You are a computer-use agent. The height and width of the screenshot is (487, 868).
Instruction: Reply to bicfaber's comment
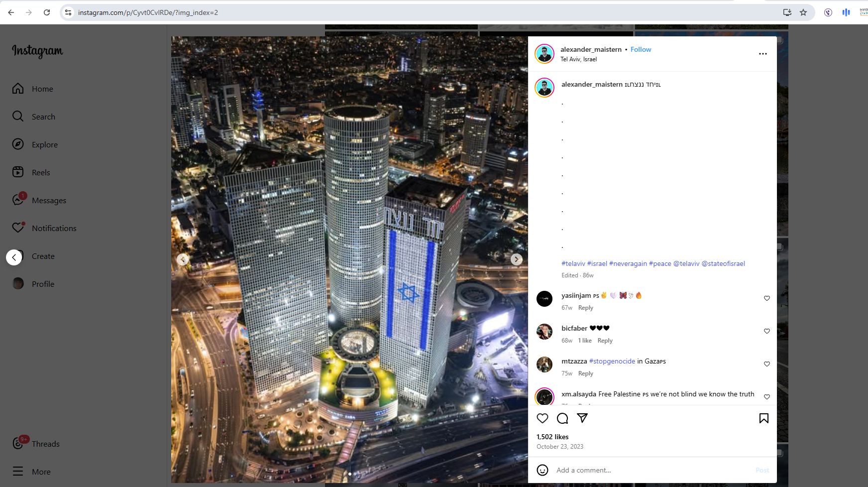605,341
